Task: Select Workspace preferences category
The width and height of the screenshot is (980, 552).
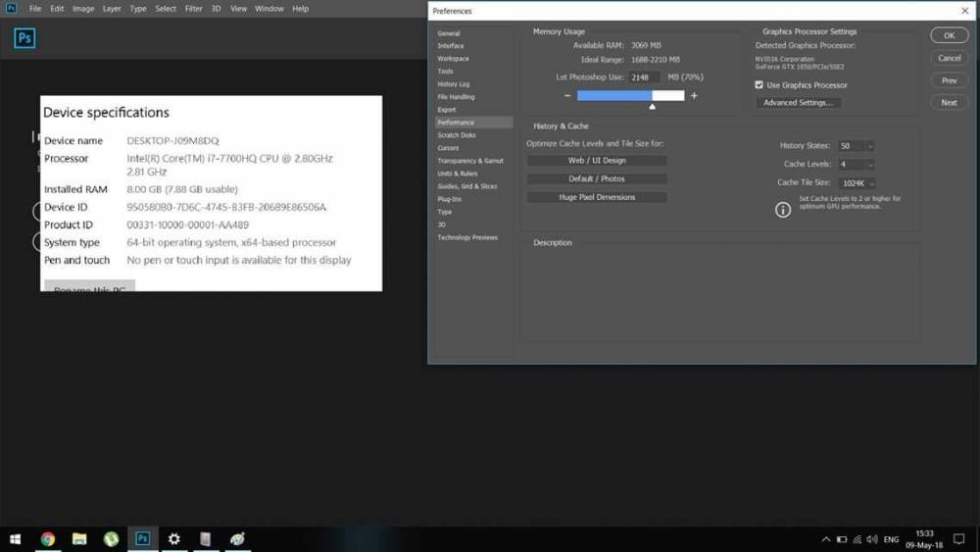Action: pyautogui.click(x=453, y=59)
